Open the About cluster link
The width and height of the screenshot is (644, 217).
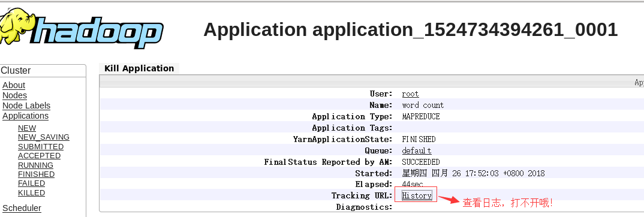[x=14, y=85]
